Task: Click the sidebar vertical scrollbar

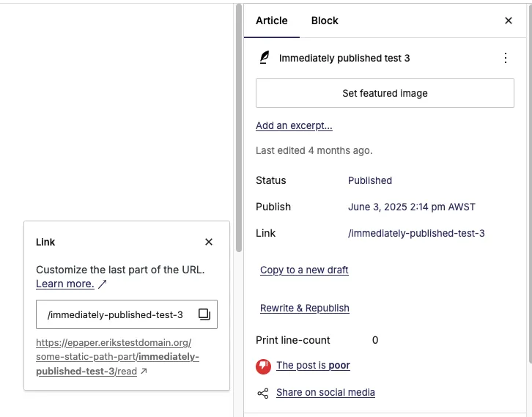Action: tap(530, 183)
